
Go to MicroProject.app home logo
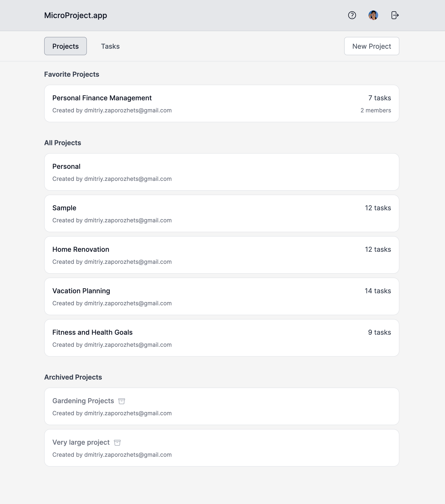(76, 15)
